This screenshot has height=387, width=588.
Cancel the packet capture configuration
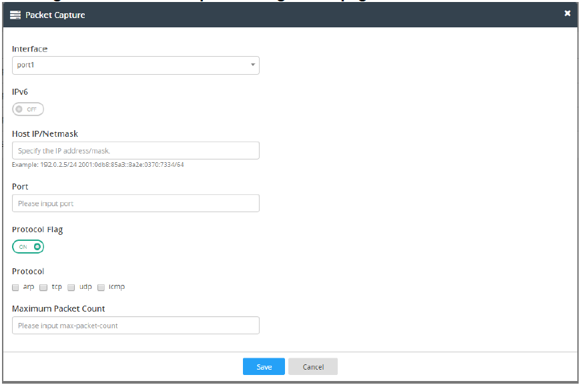(x=312, y=366)
